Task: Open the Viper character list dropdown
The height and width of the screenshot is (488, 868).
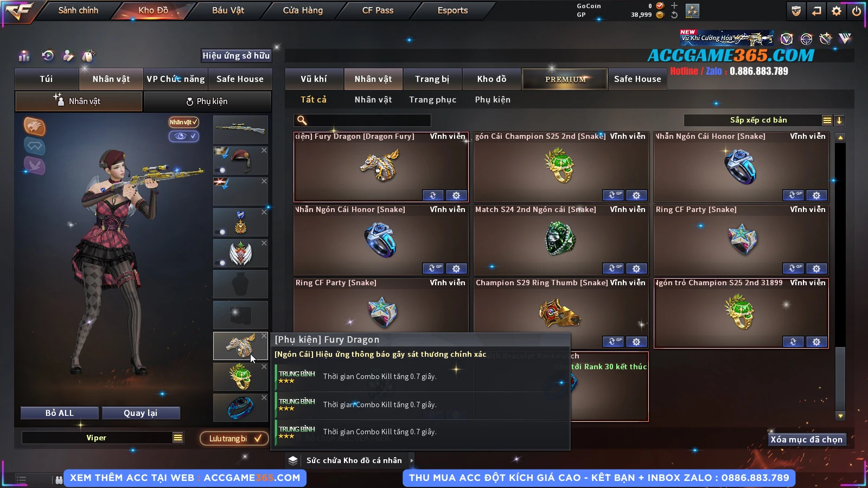Action: [178, 438]
